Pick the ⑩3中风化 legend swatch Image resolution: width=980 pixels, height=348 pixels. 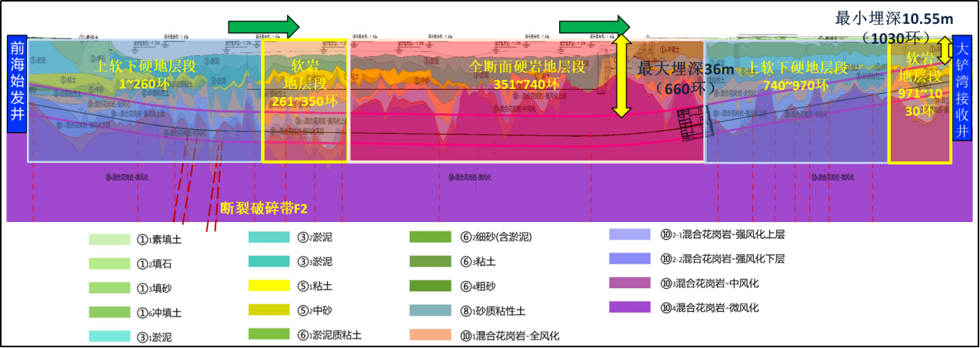coord(630,283)
